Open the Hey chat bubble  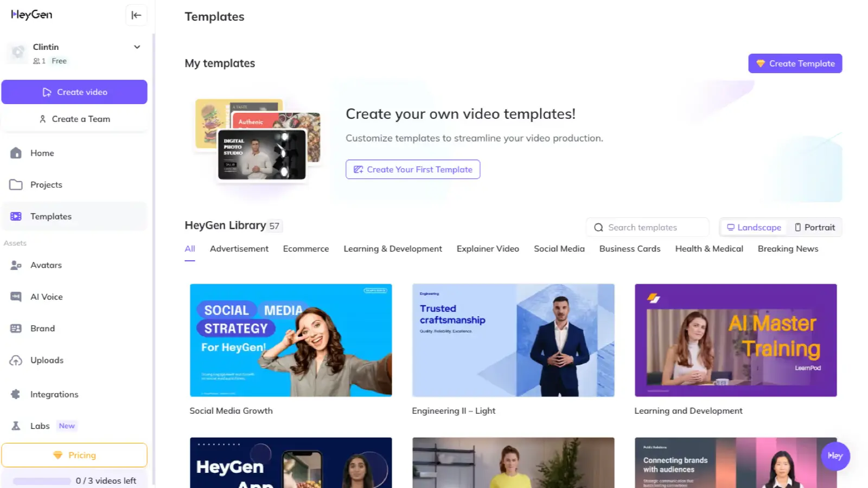(835, 456)
